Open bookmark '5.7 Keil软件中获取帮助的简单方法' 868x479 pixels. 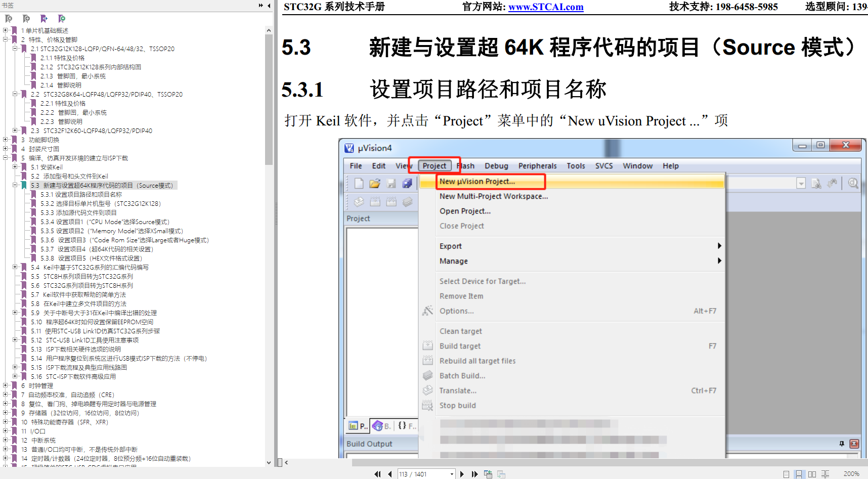click(x=78, y=295)
